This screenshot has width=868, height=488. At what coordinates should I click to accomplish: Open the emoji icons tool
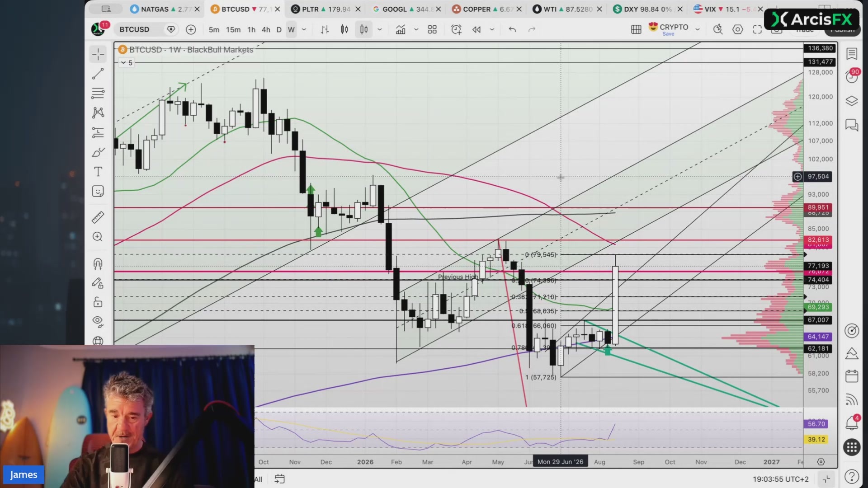pyautogui.click(x=98, y=191)
